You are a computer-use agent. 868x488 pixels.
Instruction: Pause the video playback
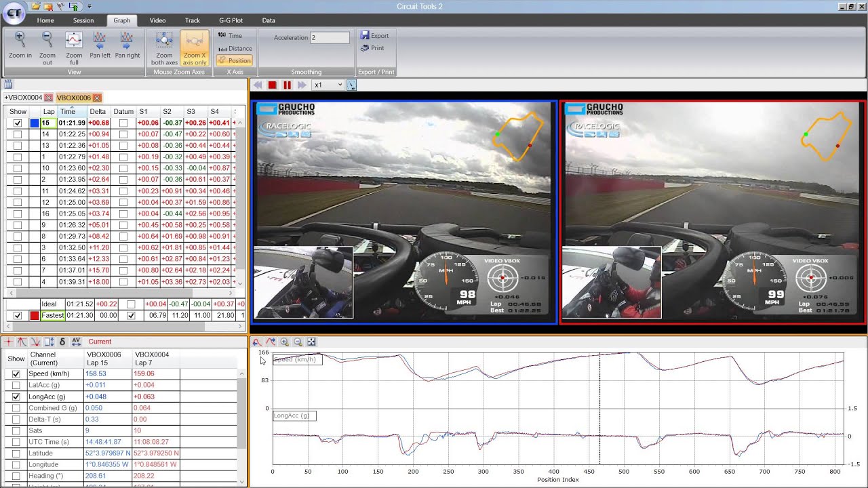point(287,85)
